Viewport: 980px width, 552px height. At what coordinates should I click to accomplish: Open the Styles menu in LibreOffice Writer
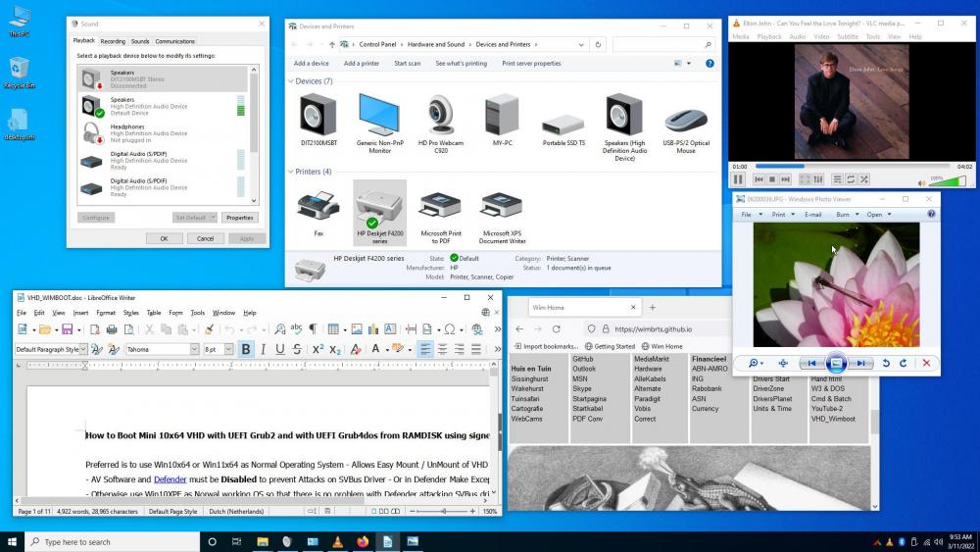[x=130, y=313]
